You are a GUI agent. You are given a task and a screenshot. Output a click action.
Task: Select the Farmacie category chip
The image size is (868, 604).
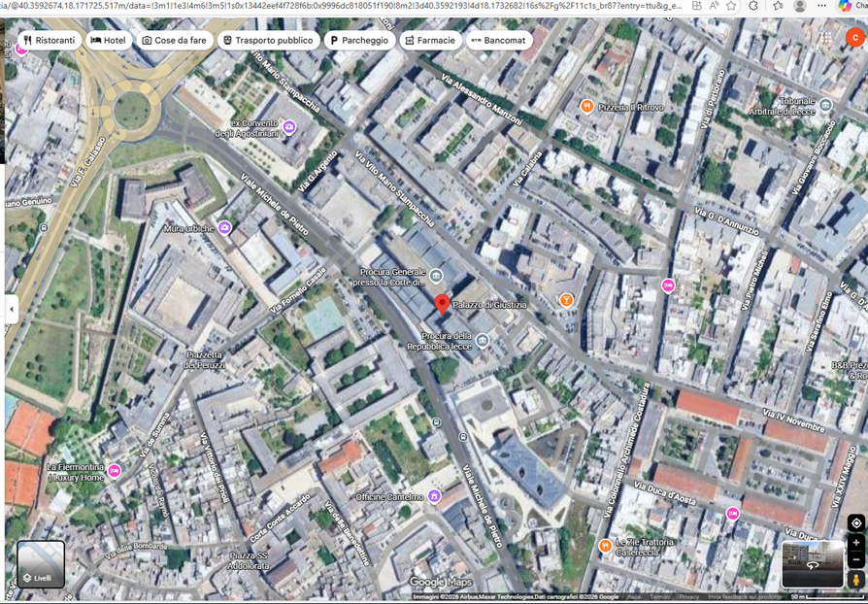[x=429, y=41]
